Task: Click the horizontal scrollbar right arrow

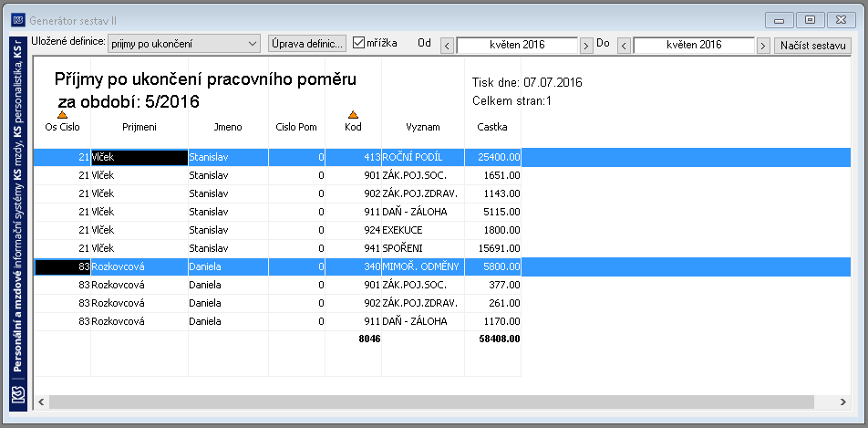Action: 842,402
